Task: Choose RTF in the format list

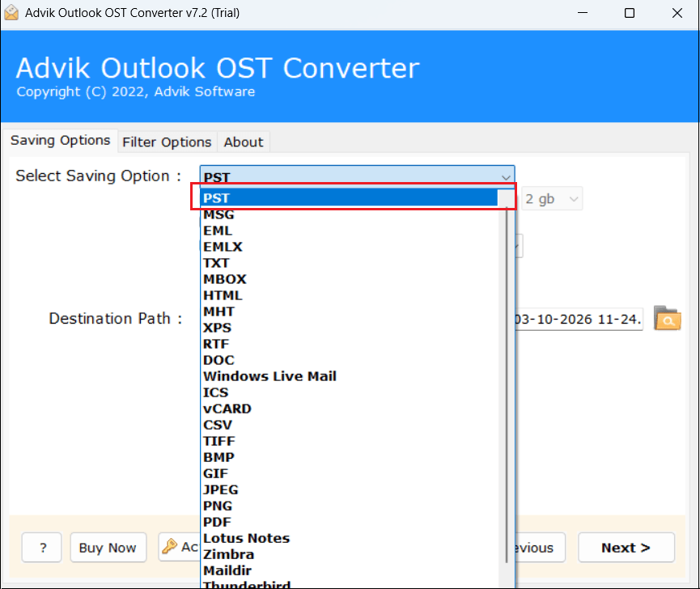Action: [x=350, y=344]
